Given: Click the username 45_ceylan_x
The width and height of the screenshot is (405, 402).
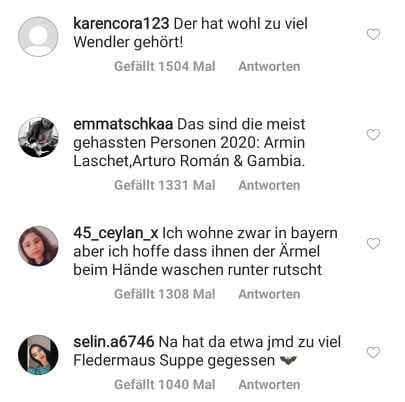Looking at the screenshot, I should [116, 233].
